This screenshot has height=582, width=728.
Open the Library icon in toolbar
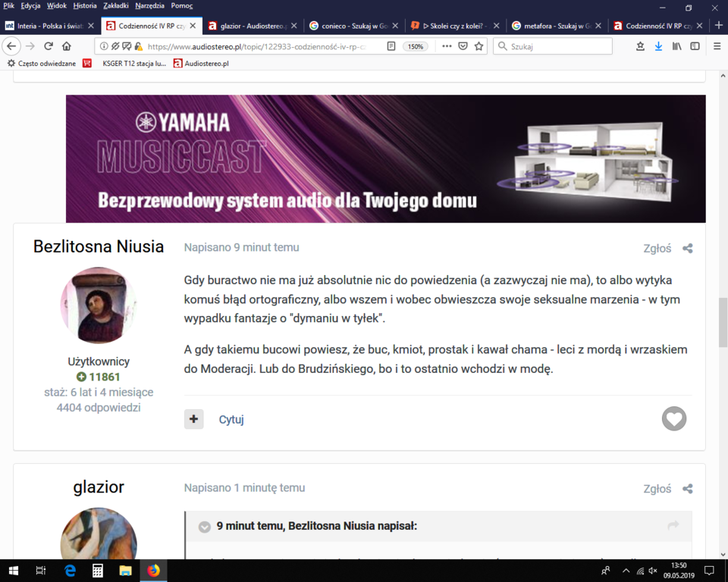tap(677, 46)
